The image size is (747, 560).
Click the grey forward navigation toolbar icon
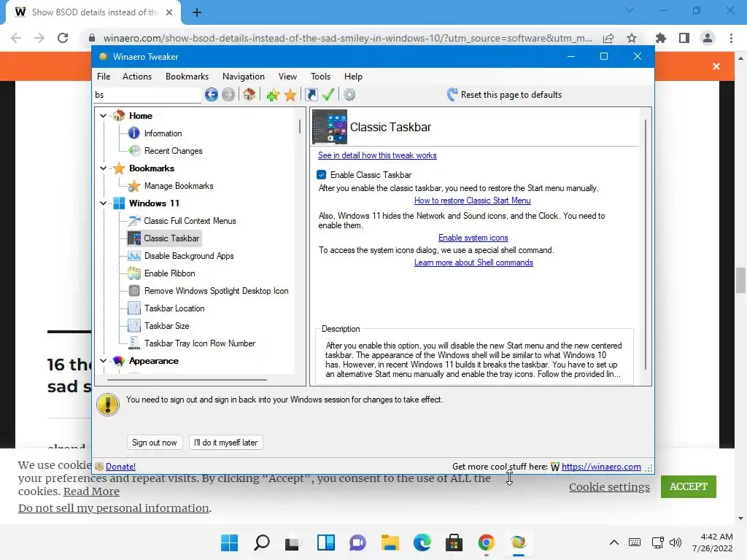click(x=228, y=95)
